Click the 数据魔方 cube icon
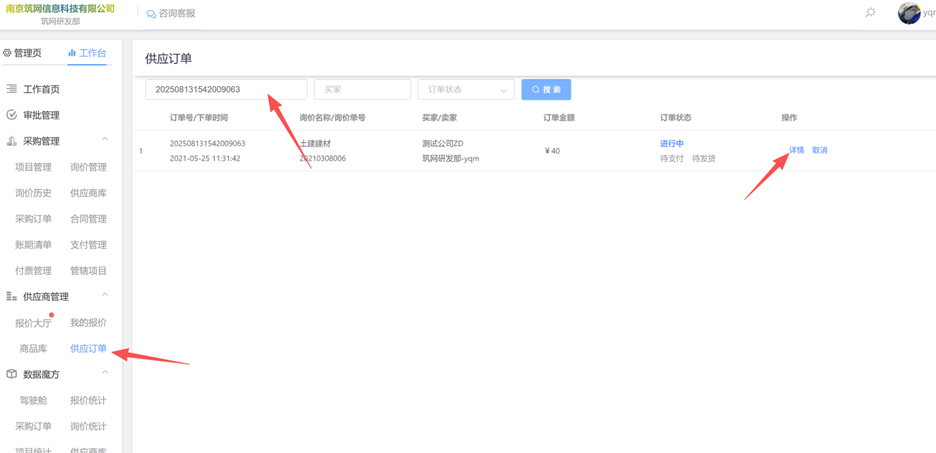This screenshot has width=936, height=453. click(x=12, y=374)
